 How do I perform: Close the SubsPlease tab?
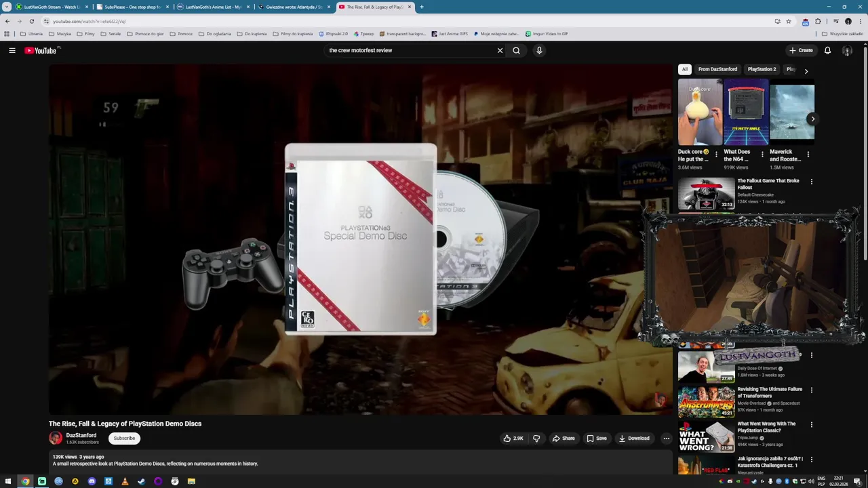(167, 7)
